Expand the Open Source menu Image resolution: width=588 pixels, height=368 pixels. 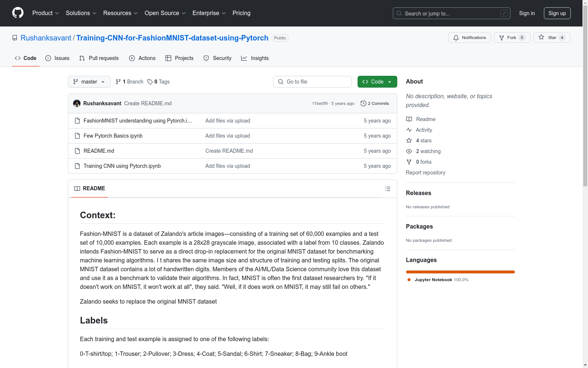[x=165, y=13]
